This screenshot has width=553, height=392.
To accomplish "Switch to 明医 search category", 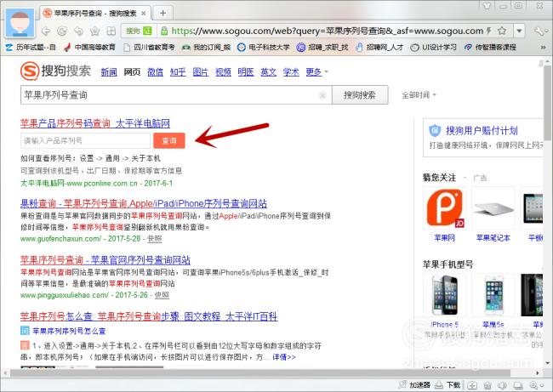I will pyautogui.click(x=246, y=72).
